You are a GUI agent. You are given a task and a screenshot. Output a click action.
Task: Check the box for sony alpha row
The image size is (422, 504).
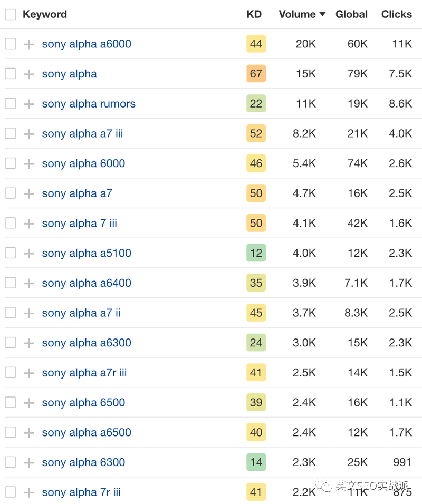(x=11, y=74)
